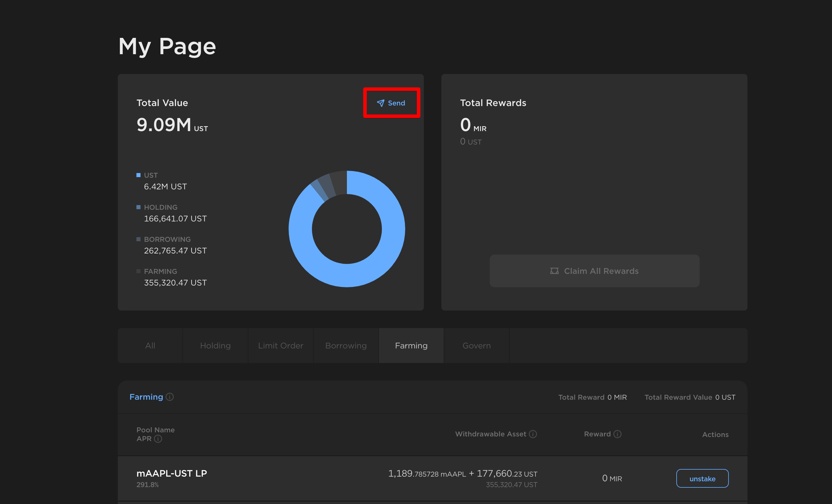Click the mAAPL-UST LP pool name

pyautogui.click(x=171, y=474)
